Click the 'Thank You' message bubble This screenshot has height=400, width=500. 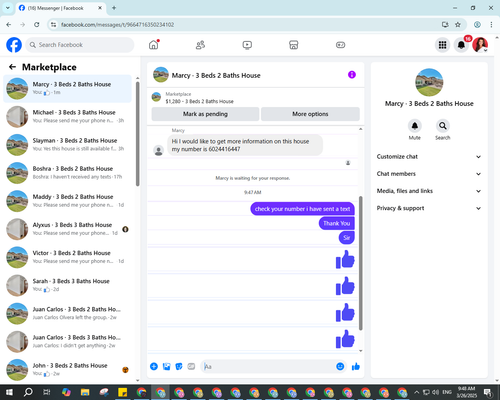pos(337,223)
